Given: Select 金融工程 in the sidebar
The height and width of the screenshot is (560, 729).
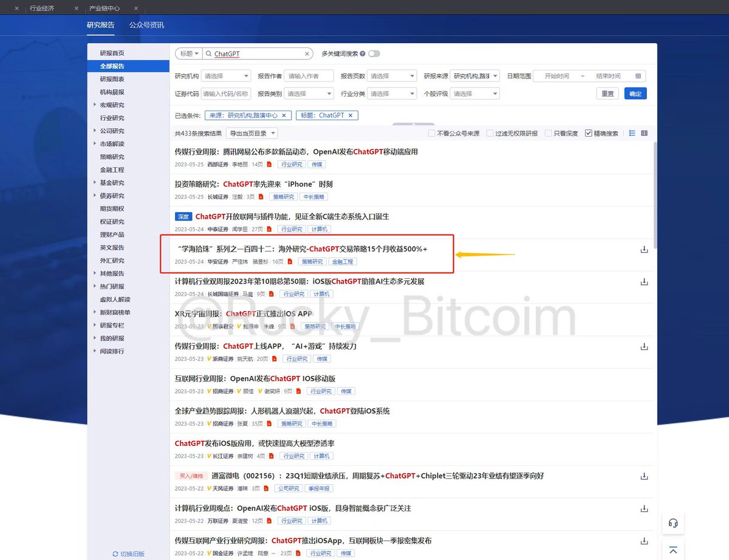Looking at the screenshot, I should pyautogui.click(x=112, y=170).
